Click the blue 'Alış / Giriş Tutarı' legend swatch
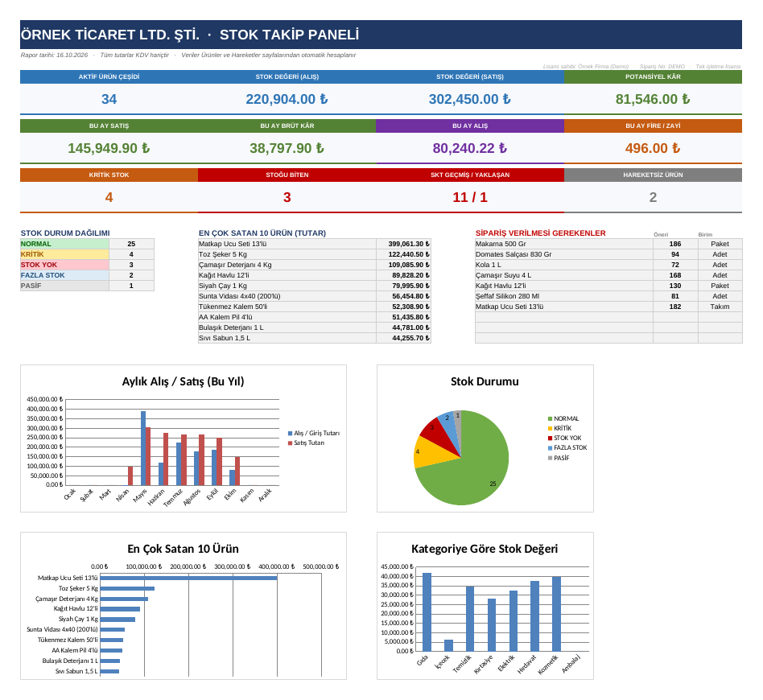The width and height of the screenshot is (763, 700). point(290,434)
